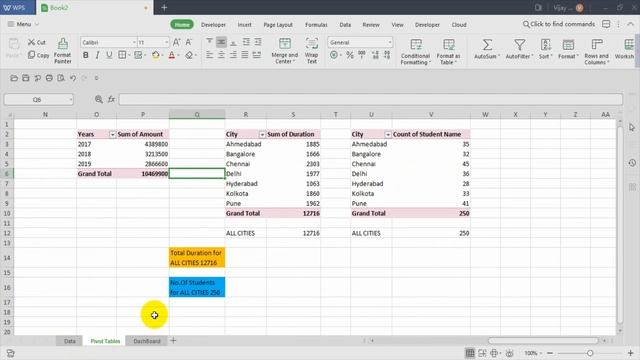Open the Rows and Columns menu

tap(596, 51)
